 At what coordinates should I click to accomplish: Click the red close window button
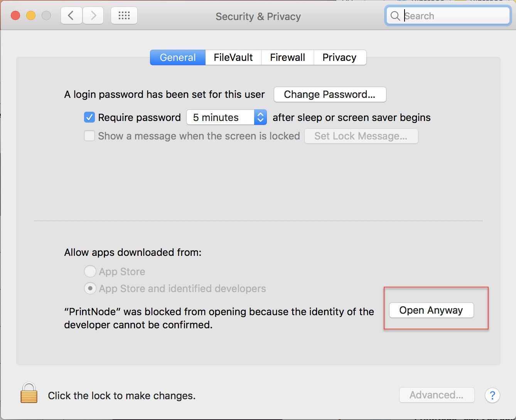pos(15,15)
